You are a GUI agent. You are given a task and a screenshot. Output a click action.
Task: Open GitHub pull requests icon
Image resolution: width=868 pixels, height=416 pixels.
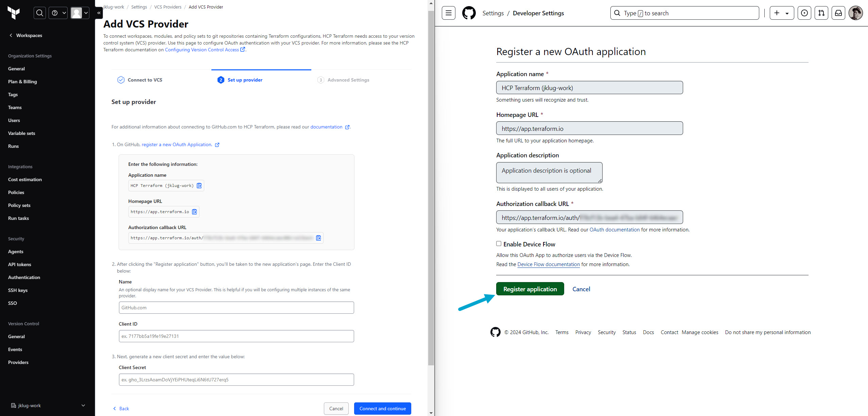[821, 13]
